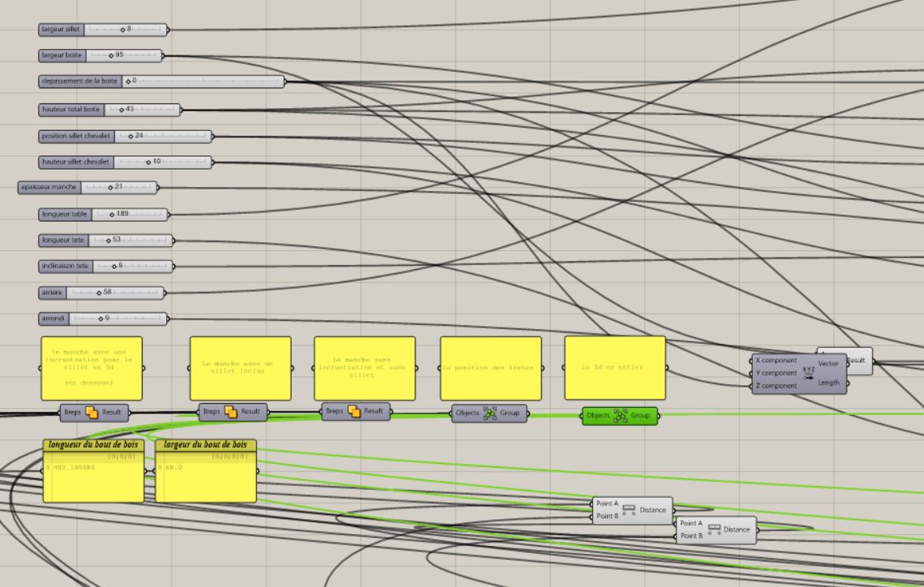Viewport: 924px width, 587px height.
Task: Click the 'longueur table' slider handle
Action: coord(113,215)
